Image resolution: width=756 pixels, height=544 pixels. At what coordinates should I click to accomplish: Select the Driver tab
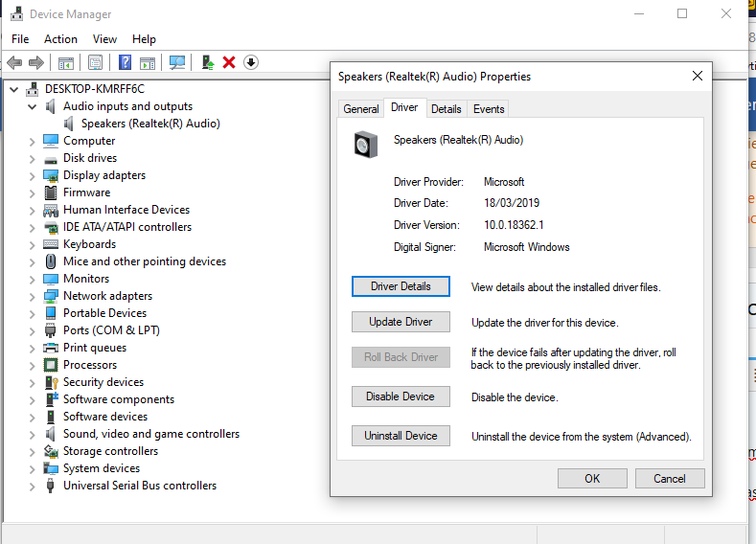pyautogui.click(x=404, y=107)
